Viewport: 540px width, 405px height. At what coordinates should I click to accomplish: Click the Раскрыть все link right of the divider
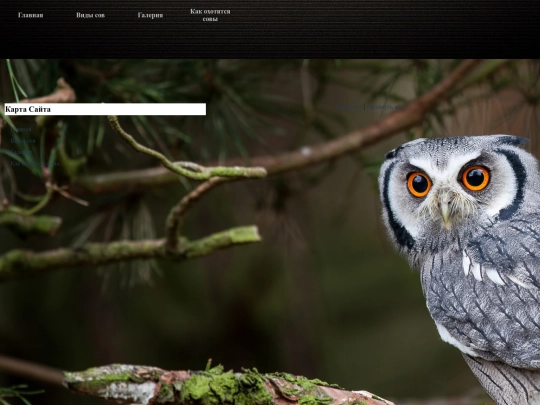pos(384,107)
